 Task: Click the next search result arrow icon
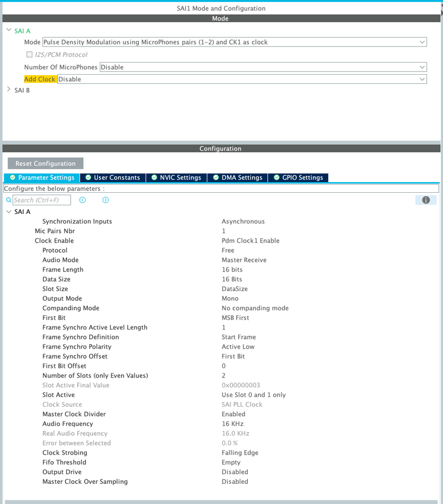tap(105, 200)
